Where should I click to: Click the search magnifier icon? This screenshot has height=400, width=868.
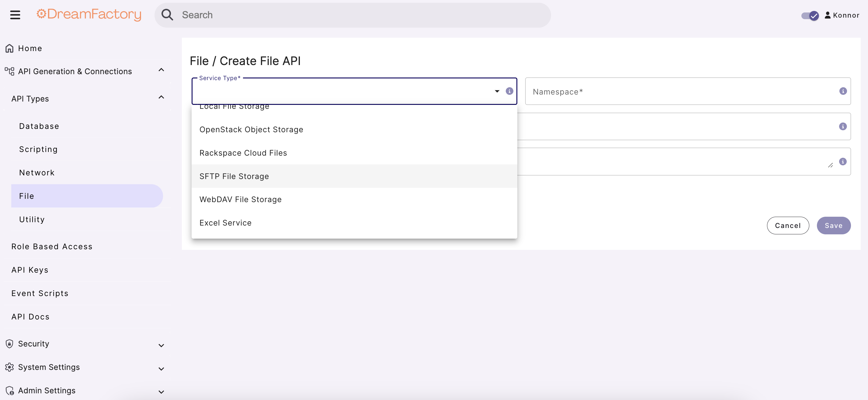(x=168, y=15)
